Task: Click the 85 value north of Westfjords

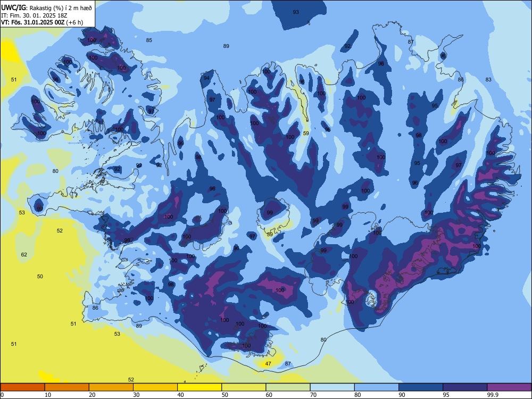Action: tap(149, 40)
